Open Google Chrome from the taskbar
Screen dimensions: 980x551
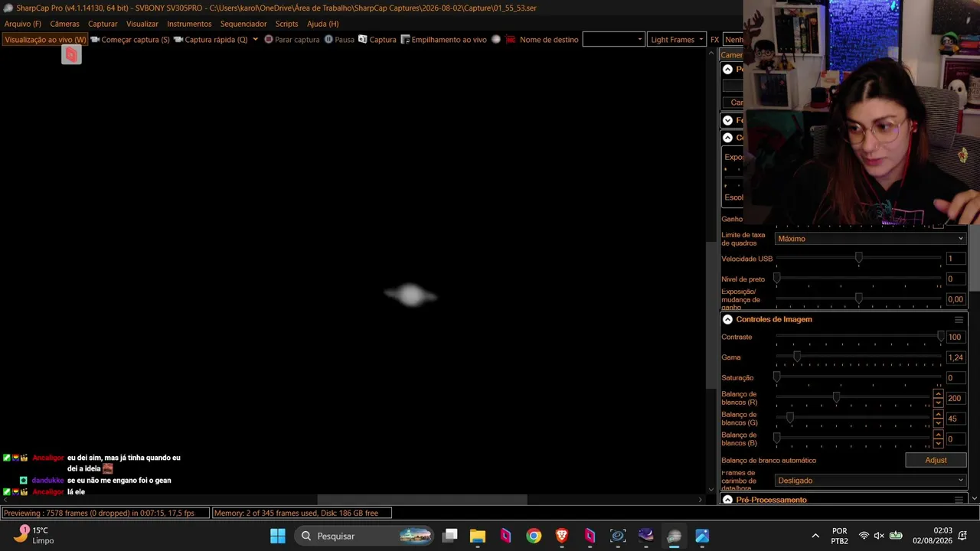(x=534, y=536)
